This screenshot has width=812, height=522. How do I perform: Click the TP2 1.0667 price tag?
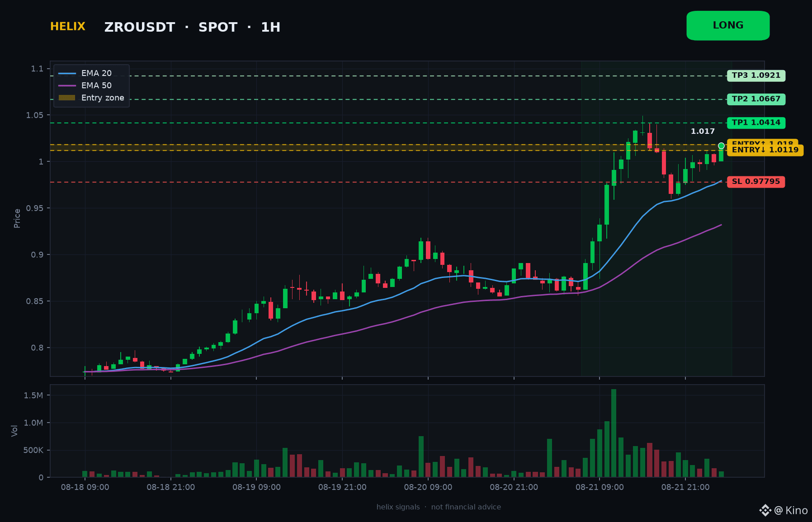pyautogui.click(x=756, y=99)
